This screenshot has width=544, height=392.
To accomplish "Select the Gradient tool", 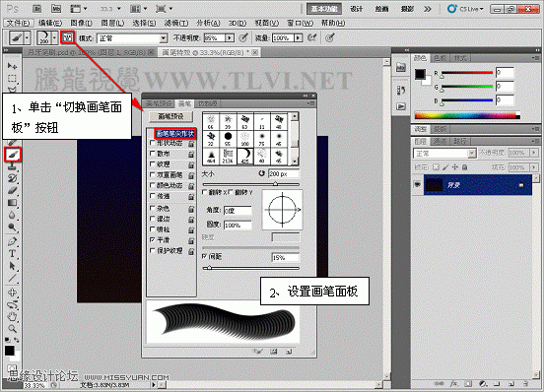I will (12, 203).
